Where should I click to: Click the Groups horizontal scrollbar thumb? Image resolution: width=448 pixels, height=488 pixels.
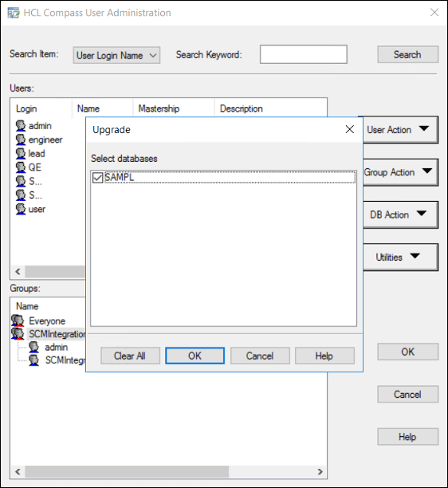pyautogui.click(x=127, y=472)
